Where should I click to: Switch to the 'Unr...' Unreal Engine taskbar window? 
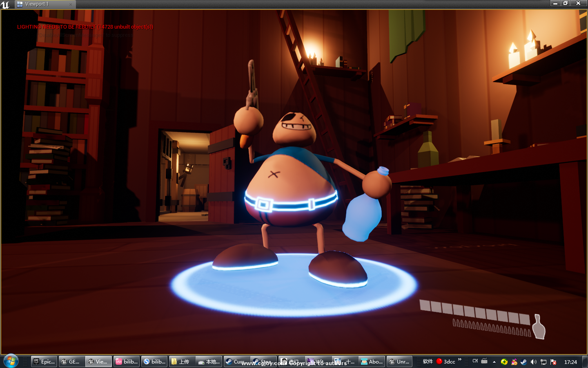399,361
